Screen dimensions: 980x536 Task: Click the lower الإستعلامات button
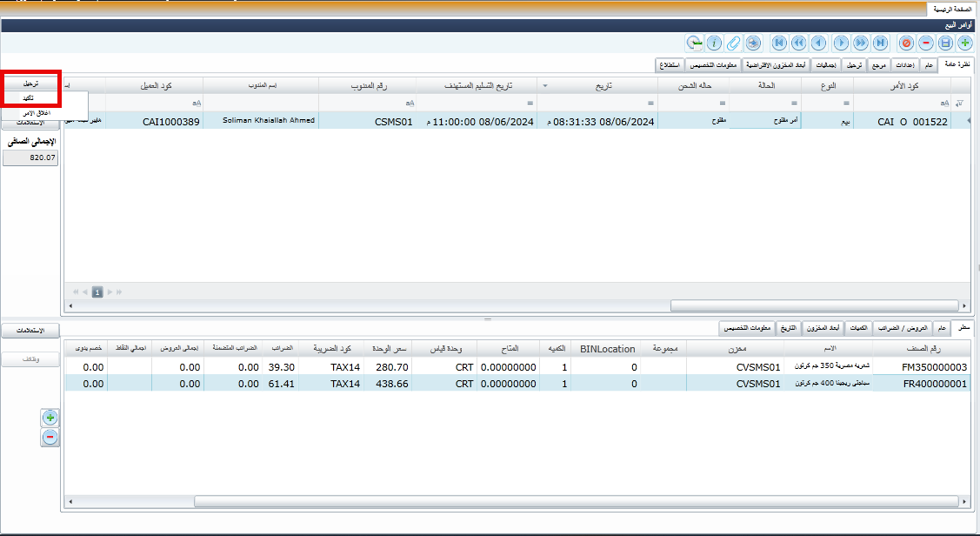[x=31, y=331]
